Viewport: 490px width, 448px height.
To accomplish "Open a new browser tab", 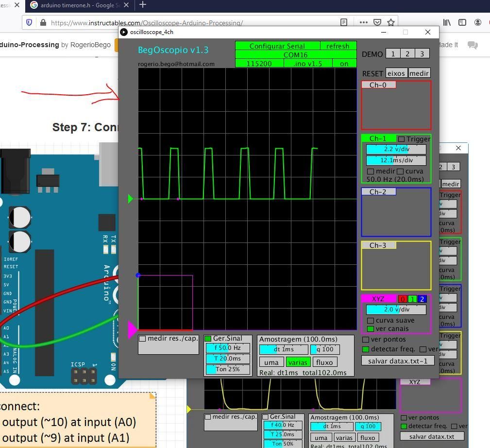I will [x=142, y=5].
